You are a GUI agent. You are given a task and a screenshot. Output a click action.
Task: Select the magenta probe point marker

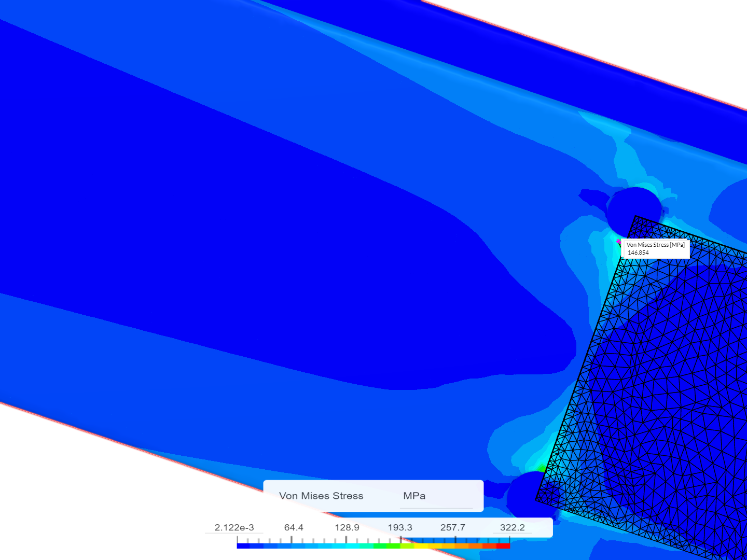[x=619, y=242]
